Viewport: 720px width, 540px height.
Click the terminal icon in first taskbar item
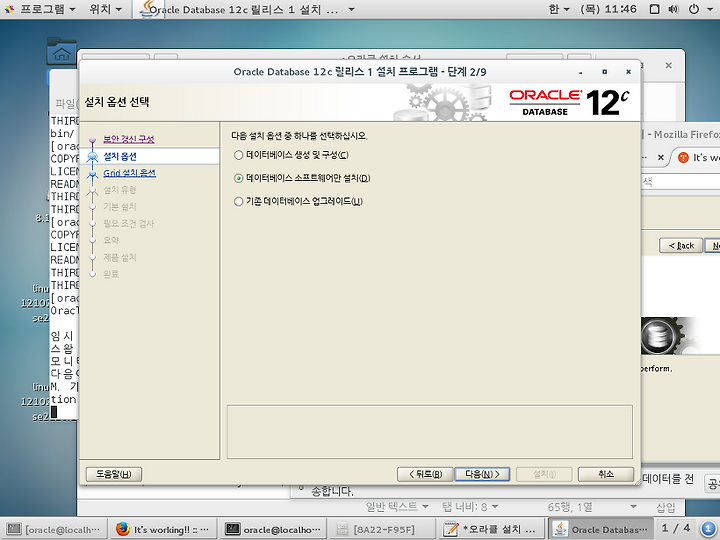click(x=14, y=529)
